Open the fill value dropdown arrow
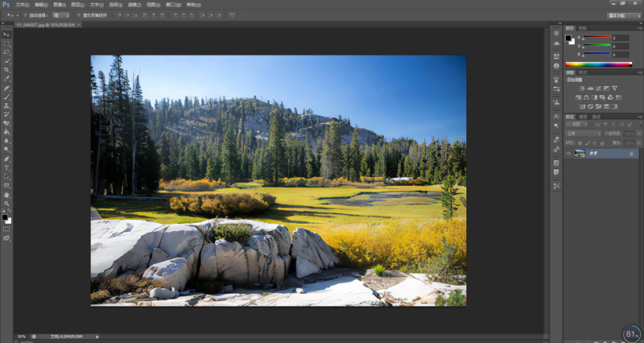The height and width of the screenshot is (343, 644). pos(638,143)
